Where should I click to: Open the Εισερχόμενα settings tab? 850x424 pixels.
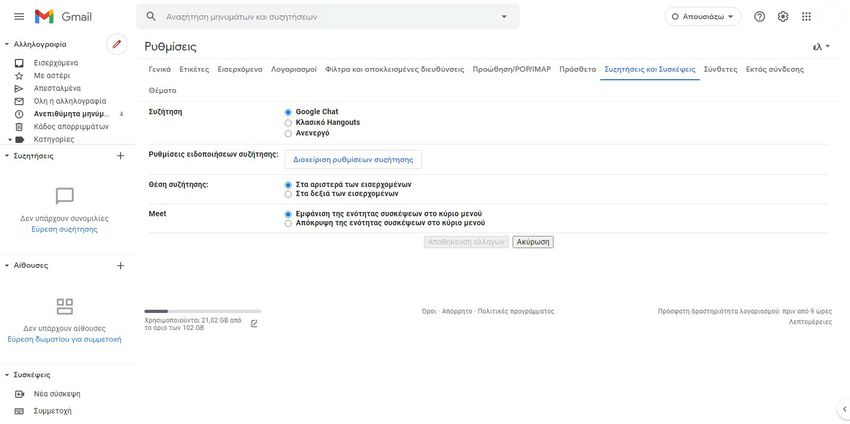point(240,69)
